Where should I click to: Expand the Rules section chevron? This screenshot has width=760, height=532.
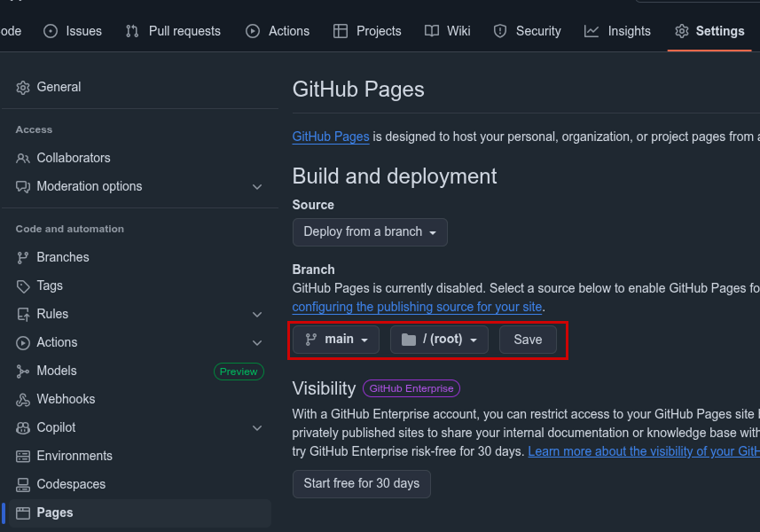point(257,315)
